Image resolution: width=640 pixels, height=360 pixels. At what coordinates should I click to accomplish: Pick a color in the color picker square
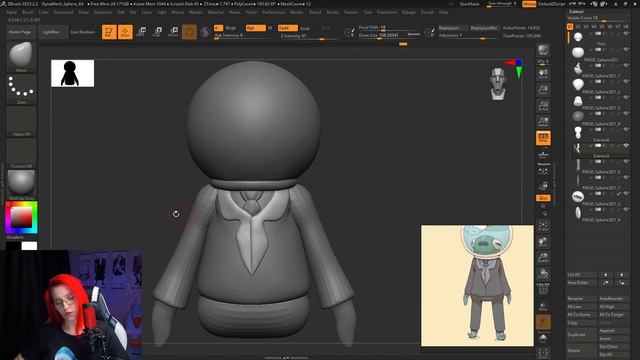click(x=21, y=217)
